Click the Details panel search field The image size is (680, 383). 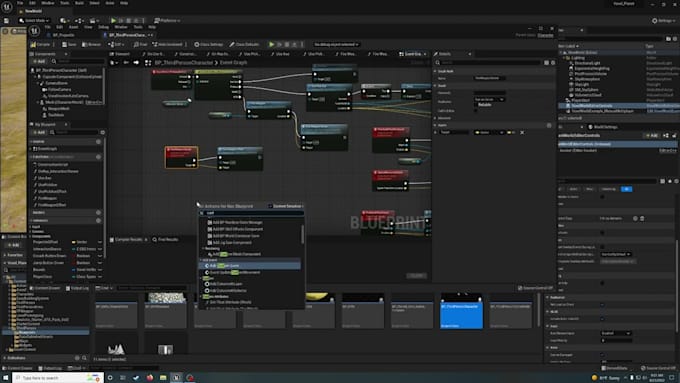pos(488,62)
